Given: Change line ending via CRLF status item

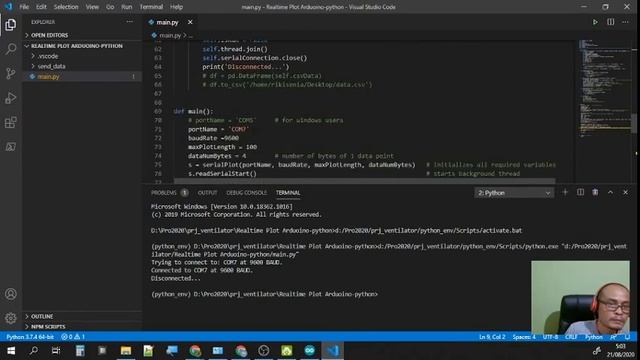Looking at the screenshot, I should (x=571, y=337).
